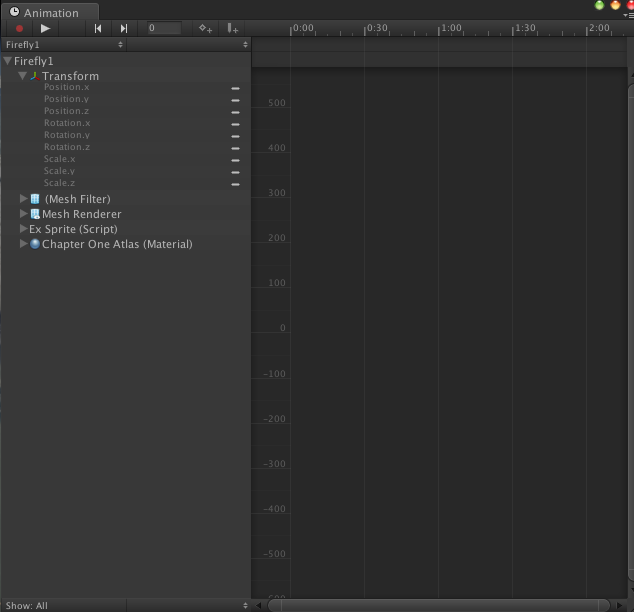The image size is (634, 612).
Task: Click the 1:30 mark on timeline ruler
Action: coord(525,28)
